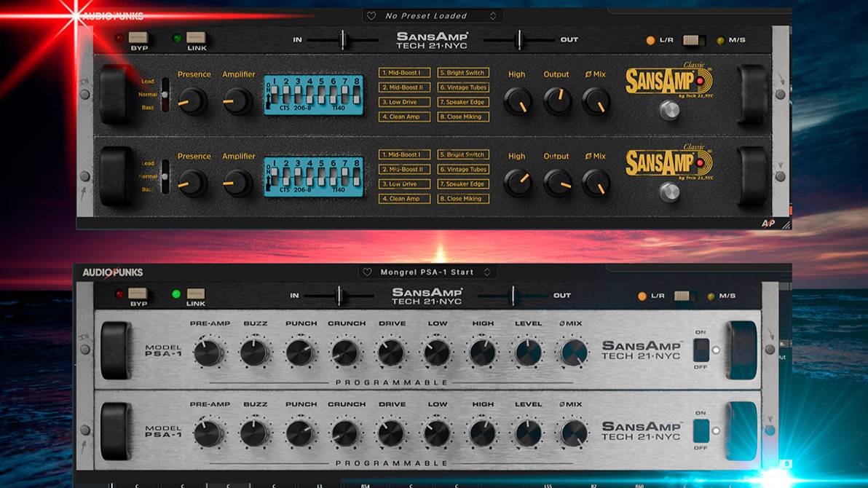Flip DIP switch 8 on top Classic unit
Screen dimensions: 868x488
tap(356, 95)
